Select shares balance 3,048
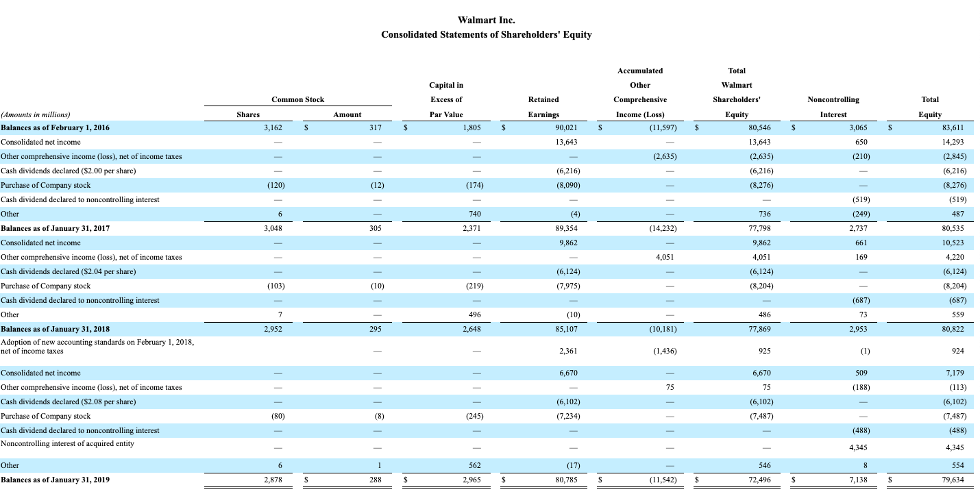The height and width of the screenshot is (494, 980). (x=272, y=228)
